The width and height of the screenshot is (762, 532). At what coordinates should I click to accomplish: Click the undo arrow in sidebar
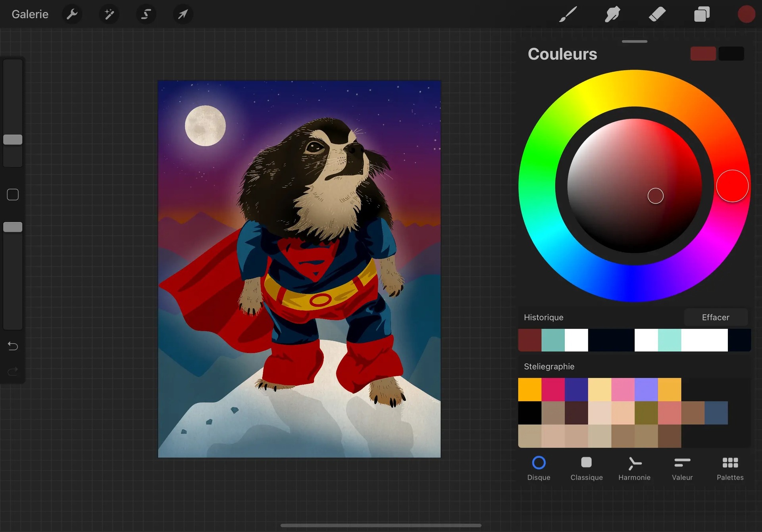(13, 346)
